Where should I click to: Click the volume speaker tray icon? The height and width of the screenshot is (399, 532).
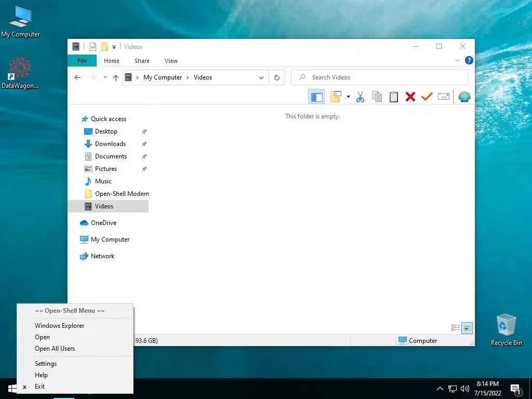coord(465,389)
